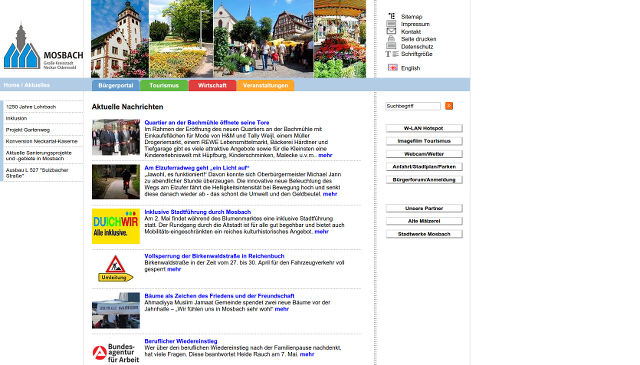This screenshot has height=365, width=640.
Task: Focus the Suchbegriff search field
Action: tap(413, 106)
